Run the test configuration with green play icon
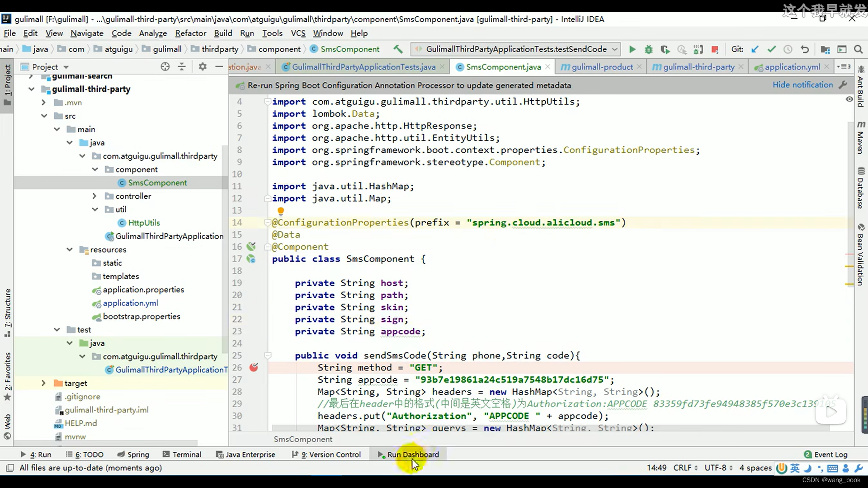 [632, 49]
